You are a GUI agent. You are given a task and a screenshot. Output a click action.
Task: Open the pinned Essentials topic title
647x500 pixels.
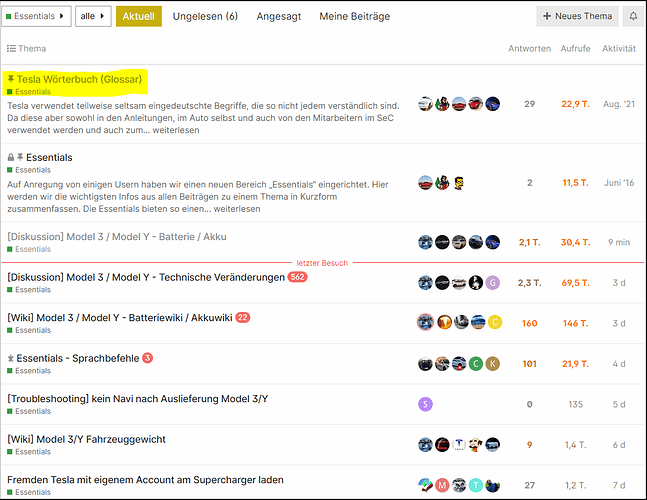pos(49,157)
